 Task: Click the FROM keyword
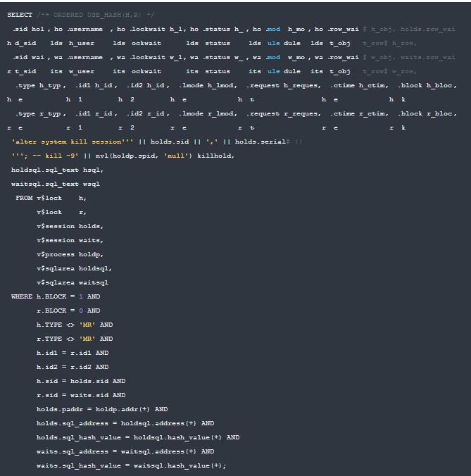pos(24,198)
